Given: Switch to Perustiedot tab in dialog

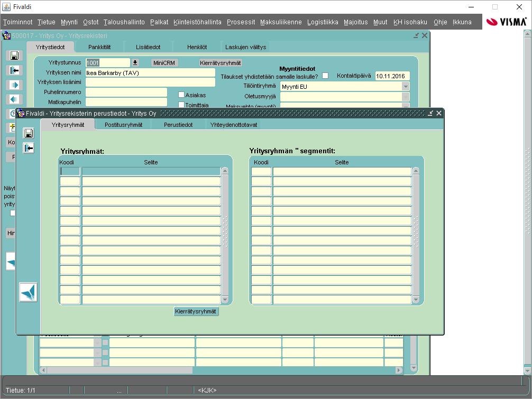Looking at the screenshot, I should coord(178,125).
